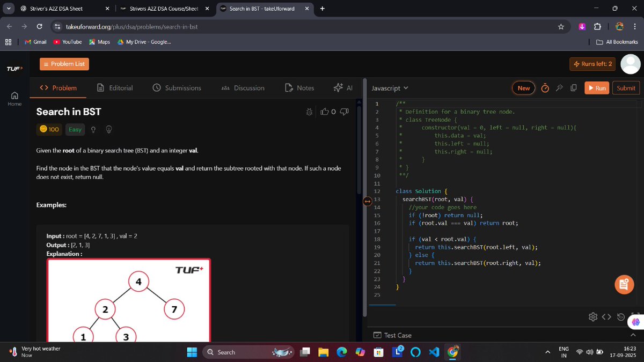
Task: Format the code with the magic wand icon
Action: (x=560, y=88)
